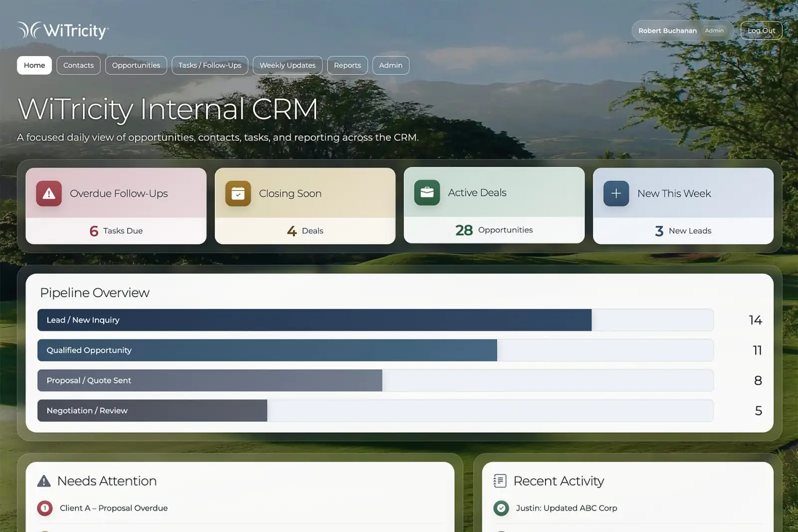Click the red alert icon beside Client A

pos(44,508)
